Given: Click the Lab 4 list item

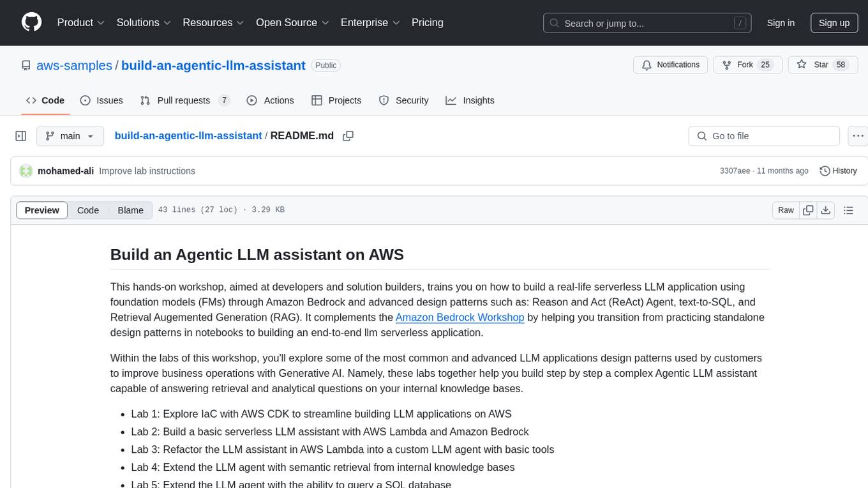Looking at the screenshot, I should pos(323,467).
